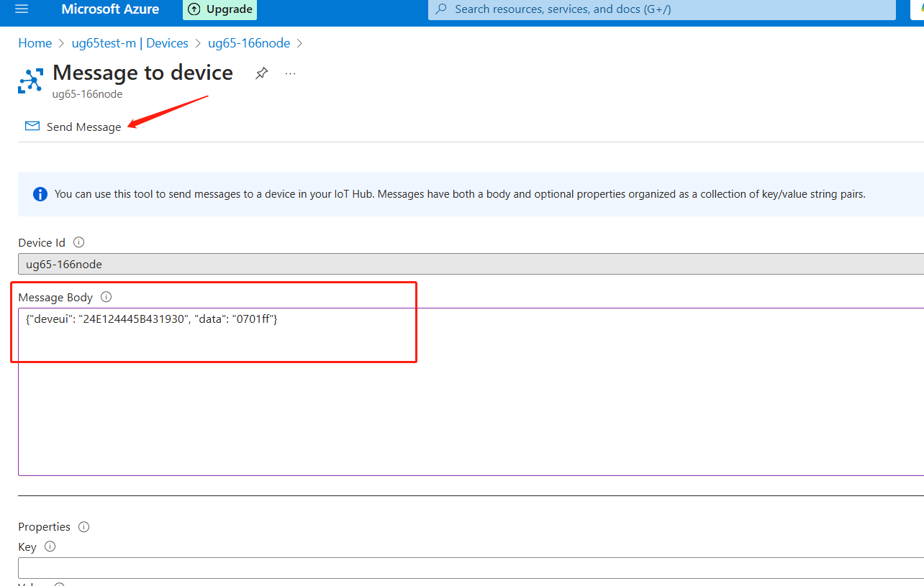Click Send Message button
This screenshot has height=586, width=924.
73,127
